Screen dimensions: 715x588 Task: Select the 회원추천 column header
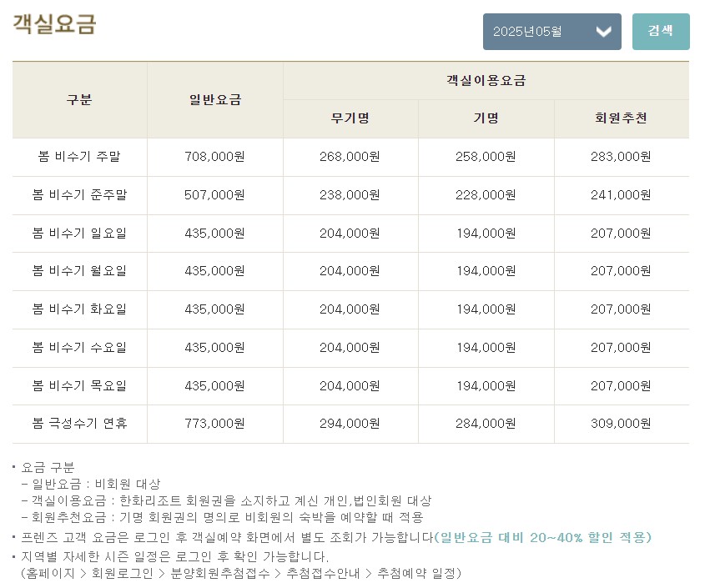(621, 118)
